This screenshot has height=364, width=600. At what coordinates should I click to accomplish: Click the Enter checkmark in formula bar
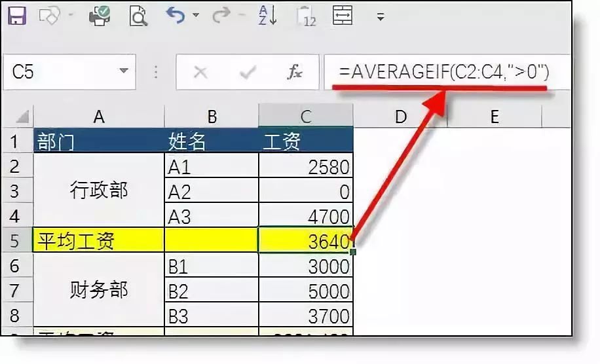pos(248,72)
